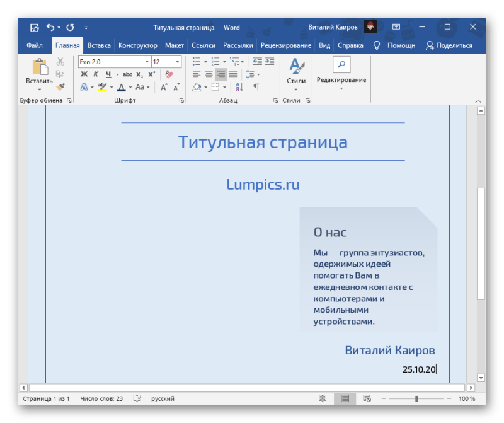
Task: Zoom in with the plus button
Action: point(449,398)
